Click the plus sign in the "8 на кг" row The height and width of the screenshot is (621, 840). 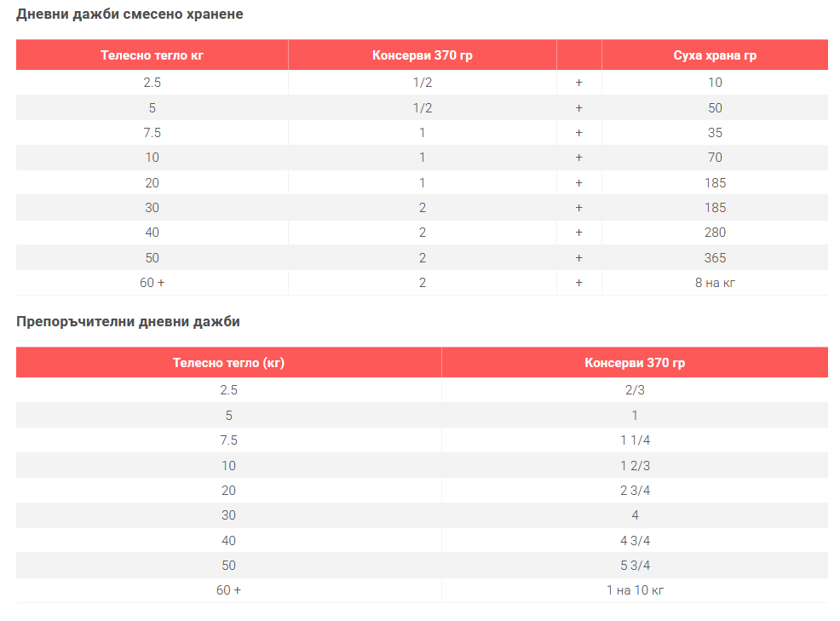click(578, 283)
